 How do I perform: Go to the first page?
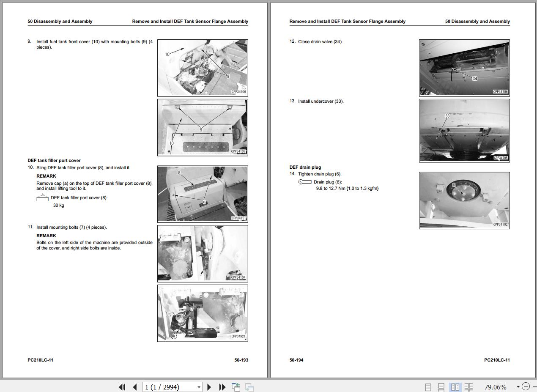click(122, 387)
